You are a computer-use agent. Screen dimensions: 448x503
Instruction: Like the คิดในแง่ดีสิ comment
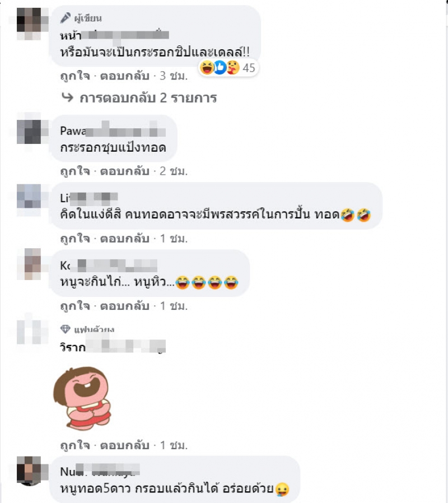(75, 239)
